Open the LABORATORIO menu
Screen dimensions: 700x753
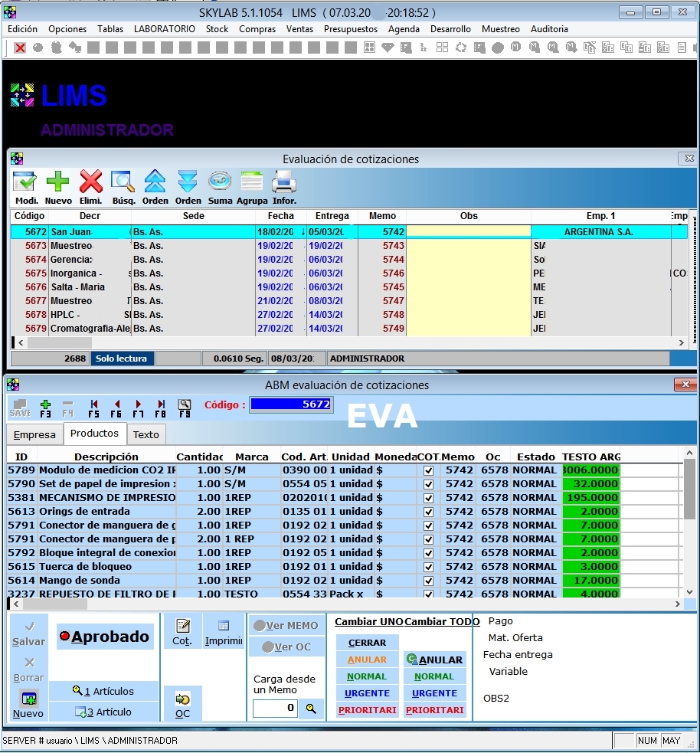164,29
